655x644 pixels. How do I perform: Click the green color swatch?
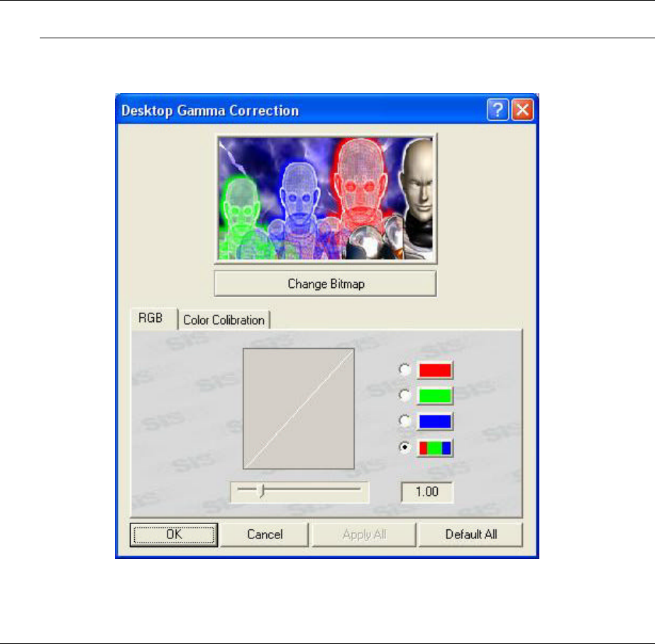(435, 396)
